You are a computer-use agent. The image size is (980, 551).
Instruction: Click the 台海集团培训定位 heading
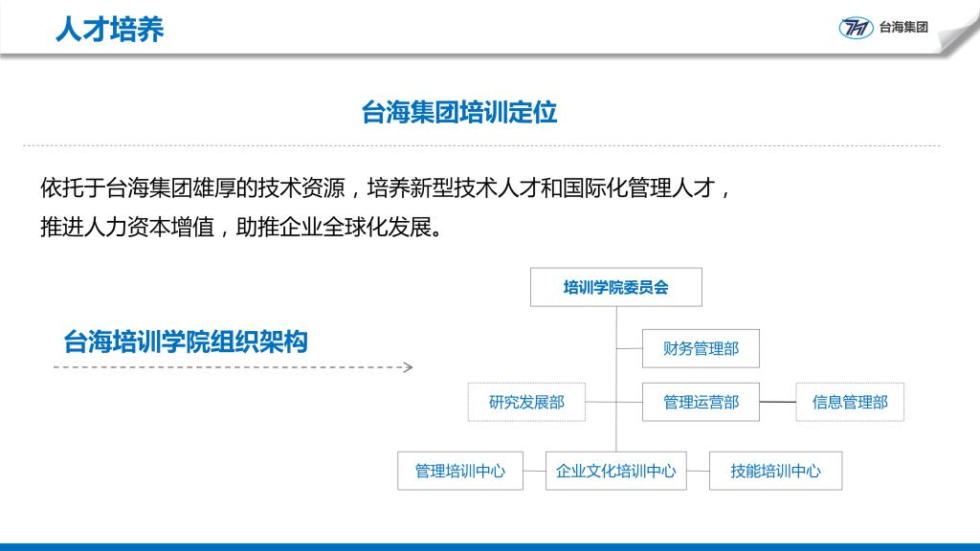coord(459,113)
